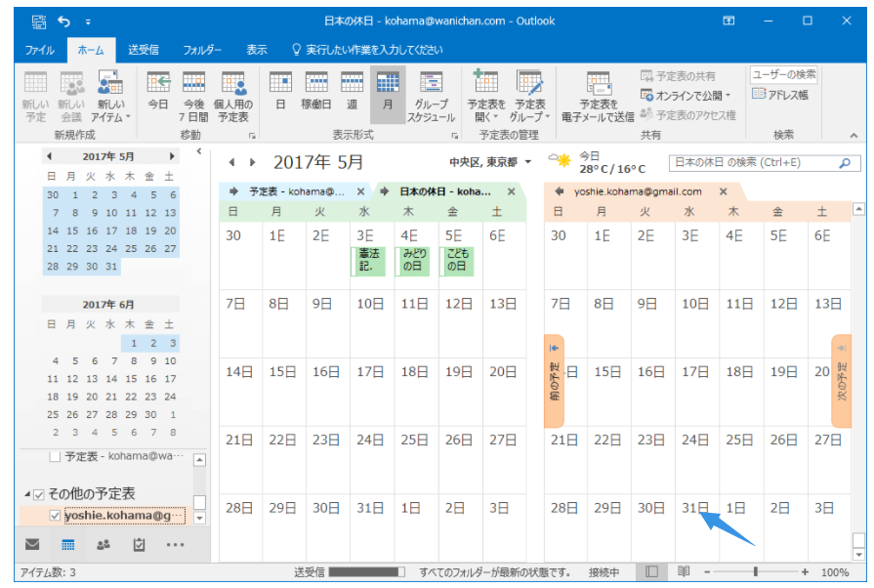874x588 pixels.
Task: Open Calendar from the navigation bar
Action: click(68, 544)
